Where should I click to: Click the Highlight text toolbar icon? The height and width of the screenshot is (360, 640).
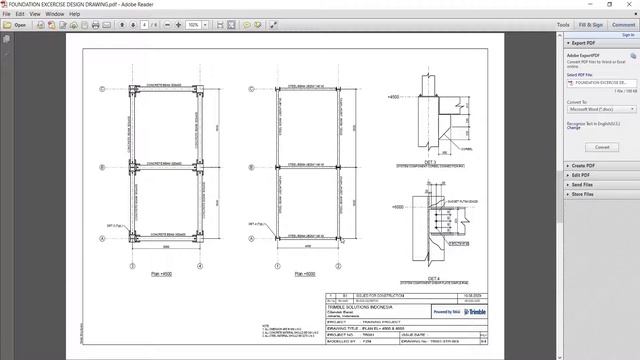[258, 25]
